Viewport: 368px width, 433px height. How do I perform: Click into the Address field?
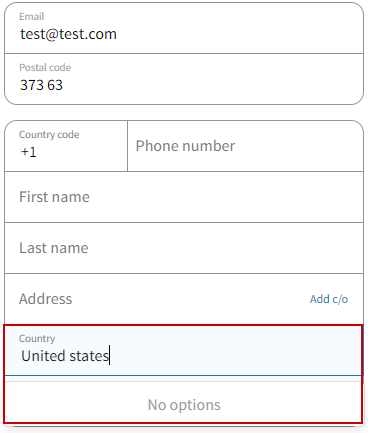point(157,299)
